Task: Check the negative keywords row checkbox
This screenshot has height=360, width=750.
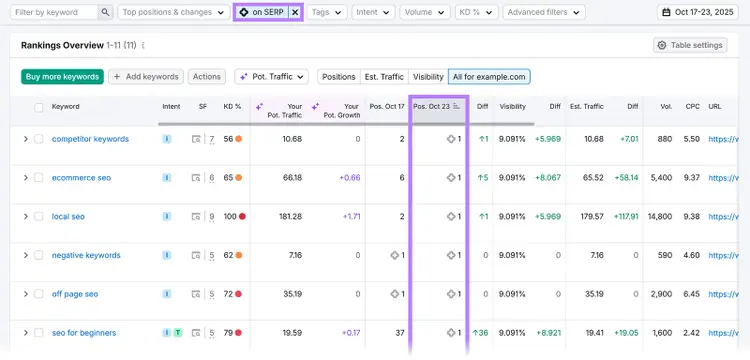Action: (39, 255)
